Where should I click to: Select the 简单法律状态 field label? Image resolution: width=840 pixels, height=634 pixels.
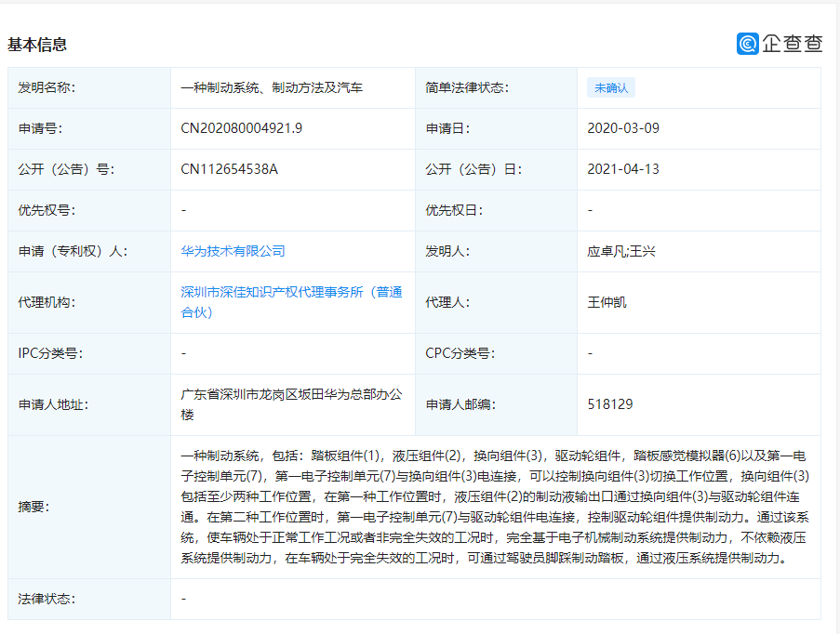[467, 87]
